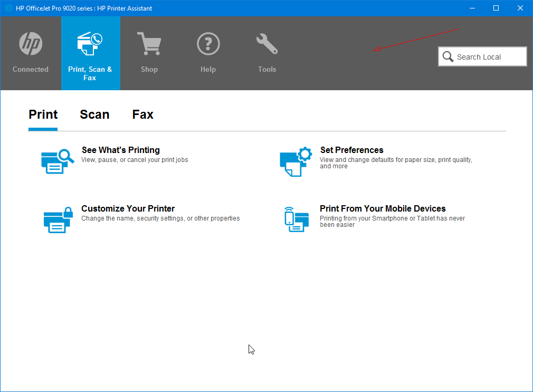Click Customize Your Printer text
This screenshot has width=533, height=392.
pyautogui.click(x=128, y=208)
